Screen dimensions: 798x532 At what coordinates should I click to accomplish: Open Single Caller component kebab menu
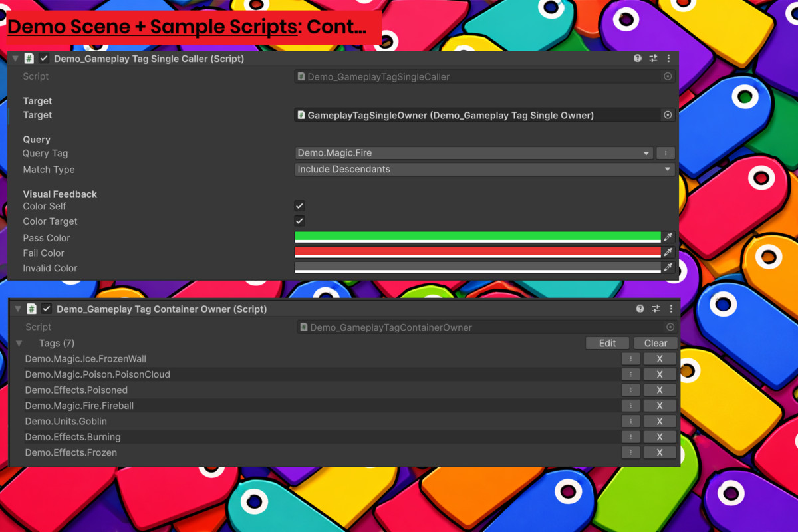668,59
